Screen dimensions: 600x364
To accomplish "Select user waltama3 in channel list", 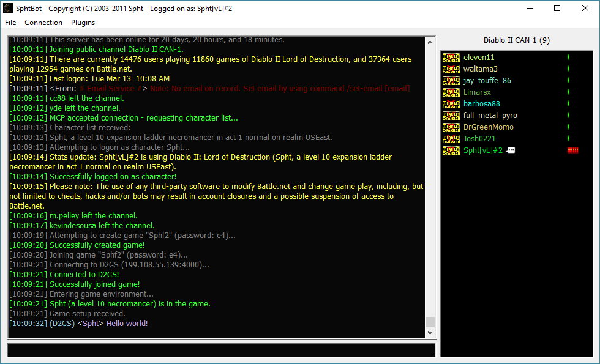I will (480, 69).
